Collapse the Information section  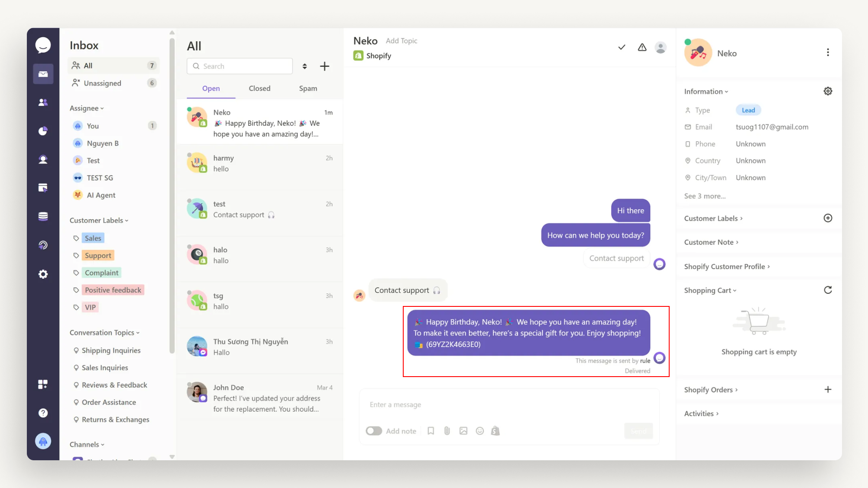706,91
